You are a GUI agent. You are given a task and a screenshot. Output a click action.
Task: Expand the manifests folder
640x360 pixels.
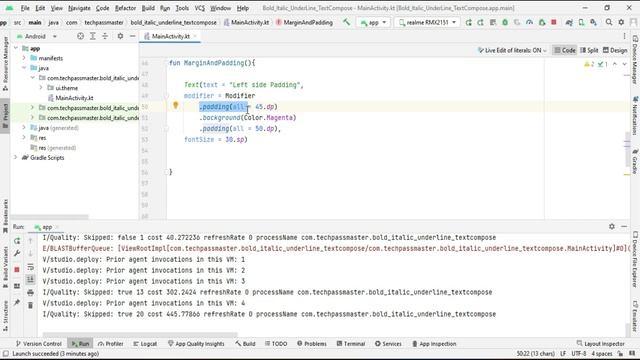tap(24, 58)
